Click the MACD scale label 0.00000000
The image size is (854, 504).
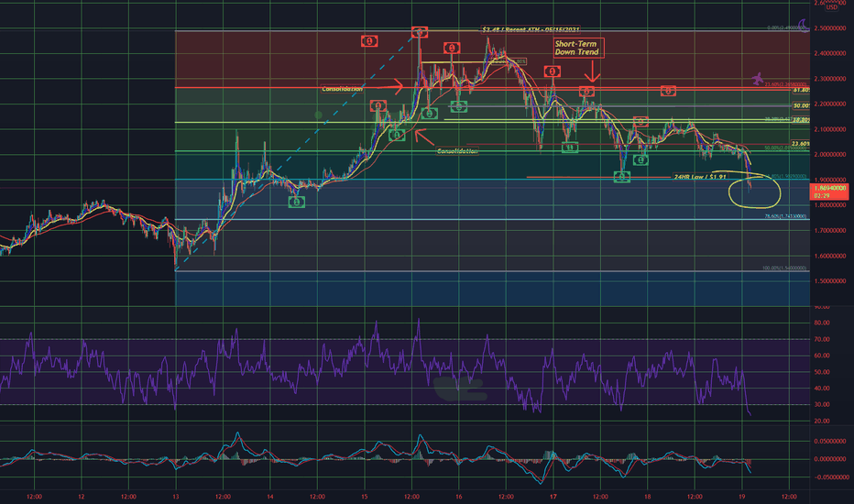pos(830,459)
